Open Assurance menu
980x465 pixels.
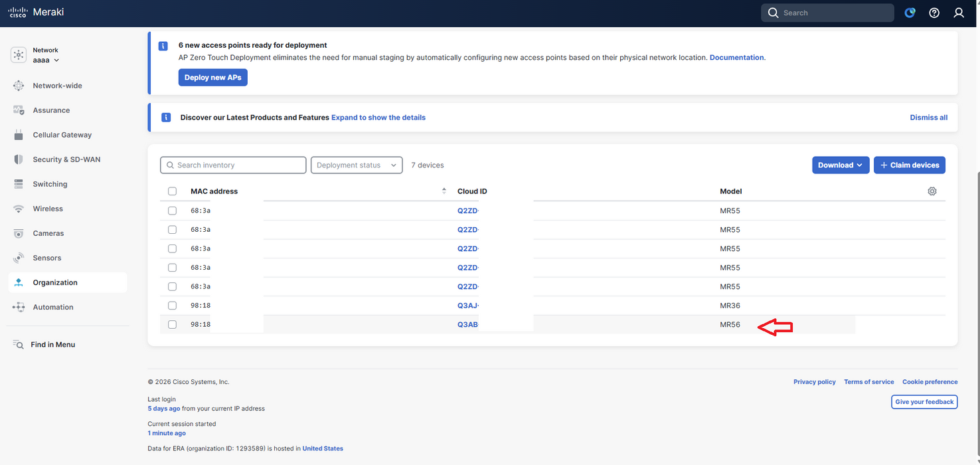[x=51, y=110]
